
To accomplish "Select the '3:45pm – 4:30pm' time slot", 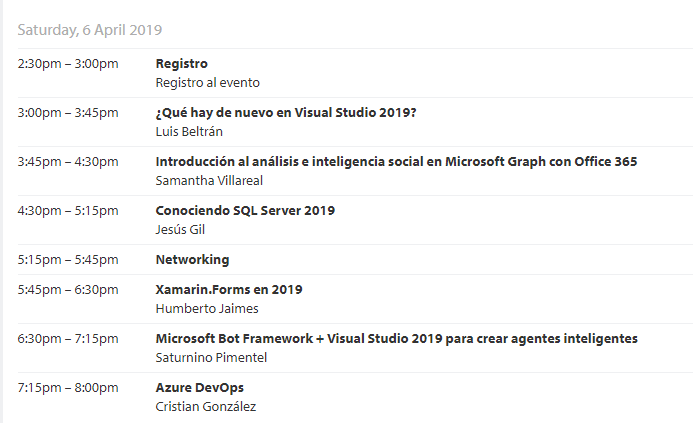I will (68, 162).
